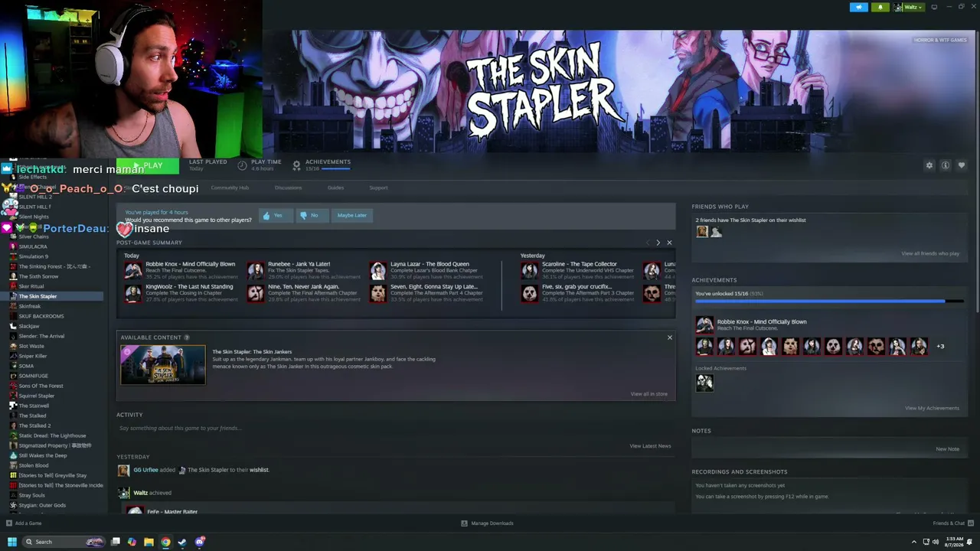Click the activity post text field

click(395, 429)
